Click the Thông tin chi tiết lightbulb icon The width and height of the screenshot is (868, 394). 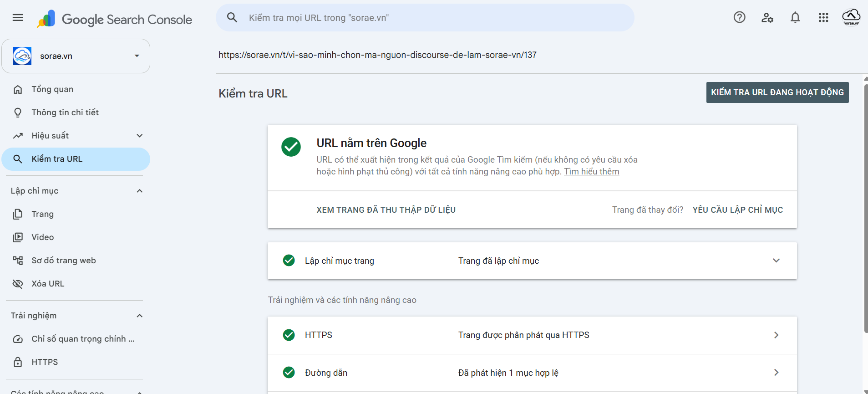click(18, 113)
